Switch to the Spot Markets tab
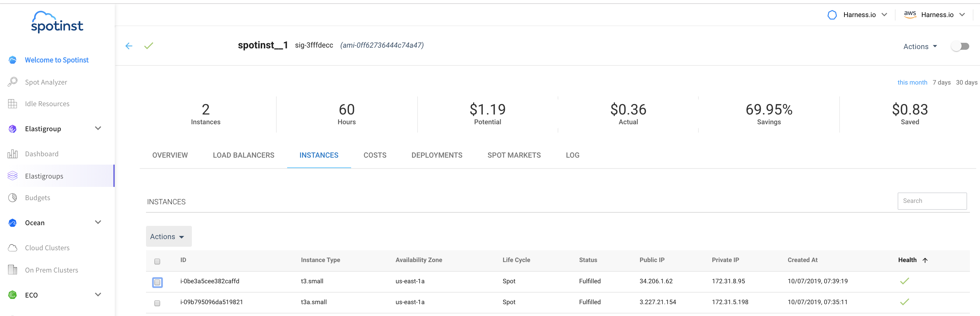Viewport: 980px width, 316px height. point(514,155)
